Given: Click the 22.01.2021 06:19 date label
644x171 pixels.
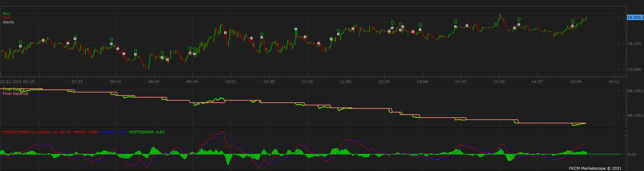Looking at the screenshot, I should point(17,82).
